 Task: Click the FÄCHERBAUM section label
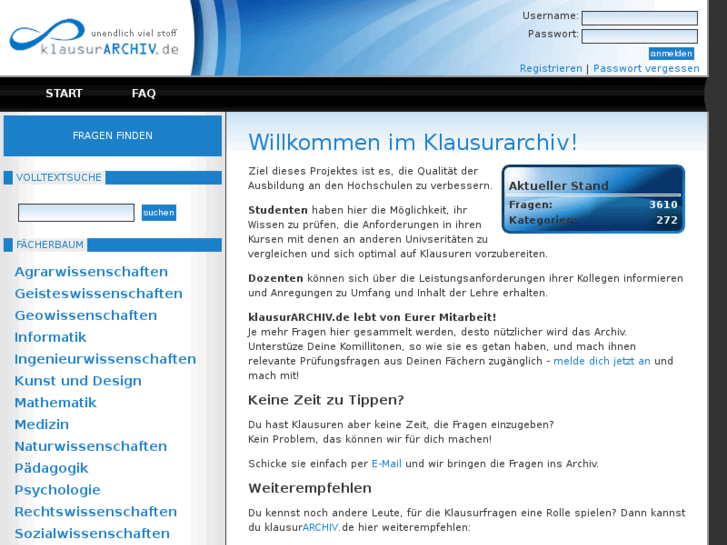click(50, 244)
